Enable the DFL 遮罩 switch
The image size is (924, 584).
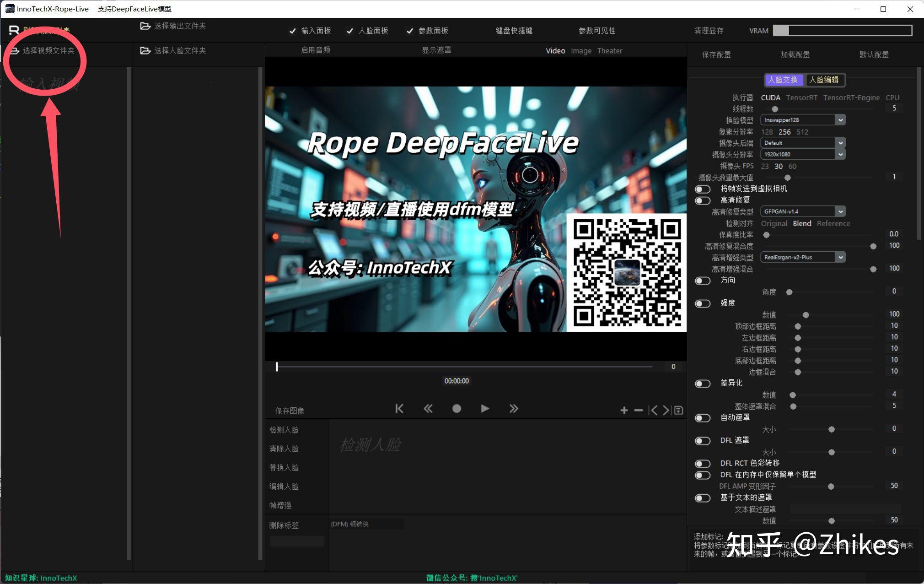pyautogui.click(x=703, y=441)
